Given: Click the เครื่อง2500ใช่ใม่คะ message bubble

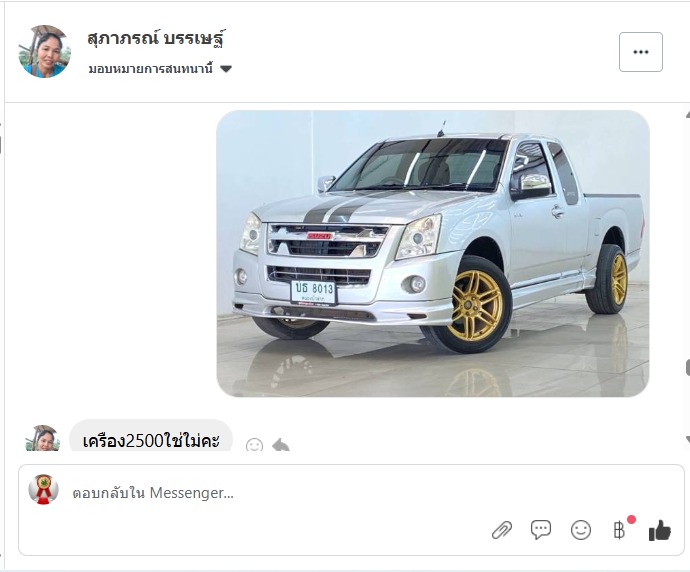Looking at the screenshot, I should coord(151,436).
